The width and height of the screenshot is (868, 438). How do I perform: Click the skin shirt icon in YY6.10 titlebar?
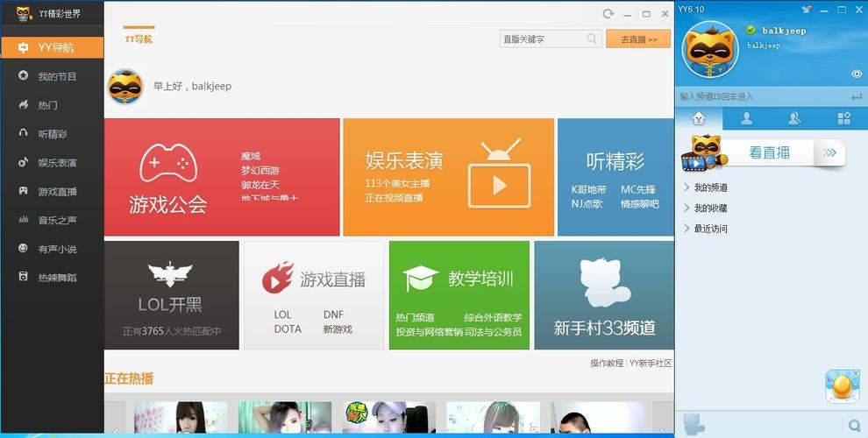[807, 10]
